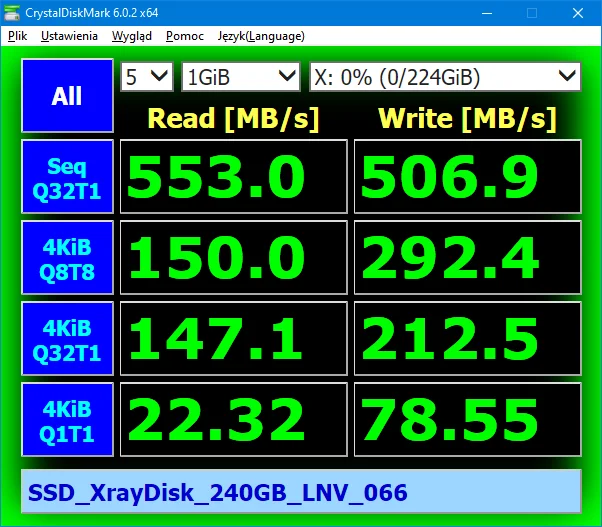The height and width of the screenshot is (527, 602).
Task: Click the 4KiB Q1T1 read value 22.32
Action: pyautogui.click(x=234, y=420)
